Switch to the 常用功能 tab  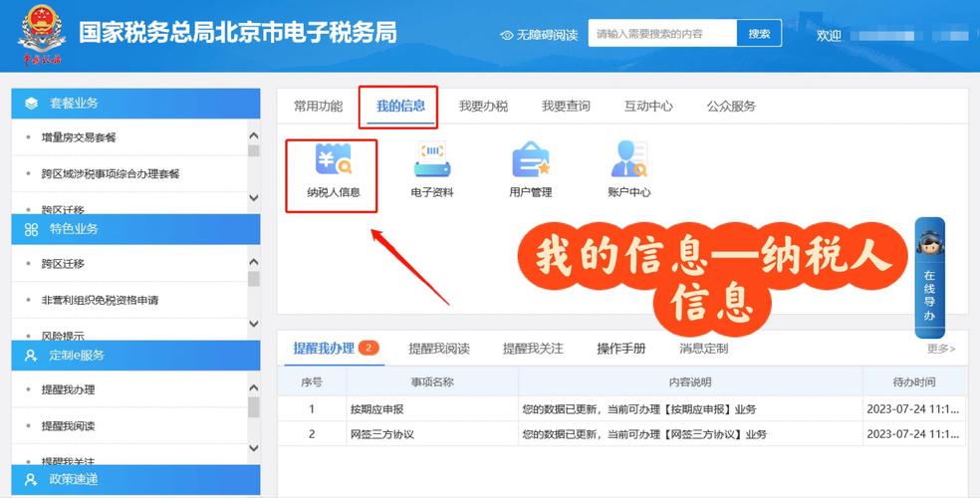(318, 107)
